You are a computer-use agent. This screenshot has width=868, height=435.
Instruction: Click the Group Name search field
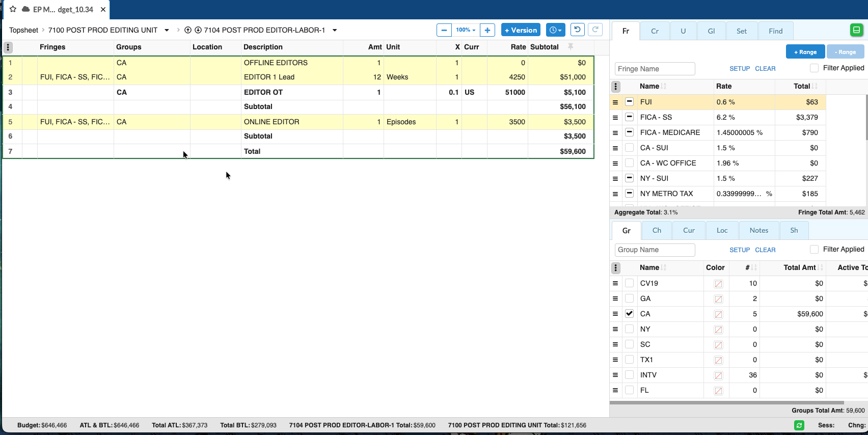pyautogui.click(x=655, y=250)
